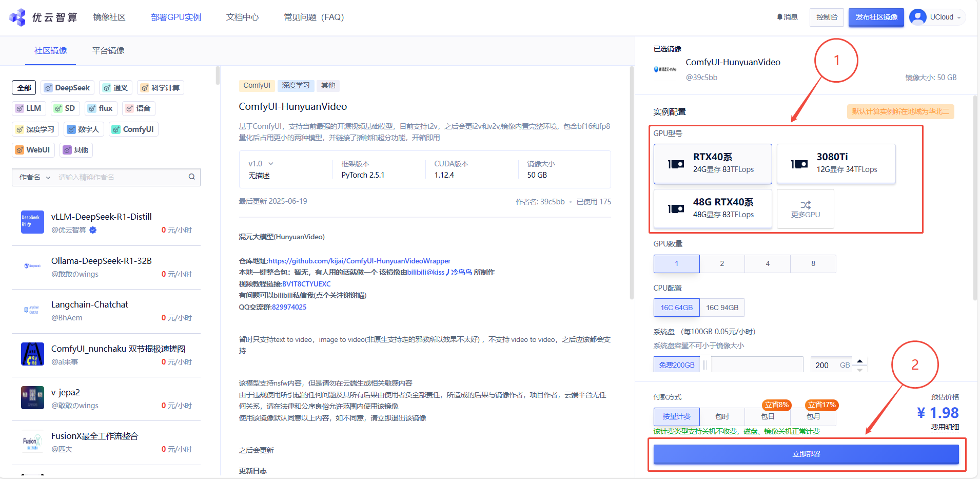The image size is (980, 479).
Task: Choose the 16C 64GB CPU configuration
Action: click(x=677, y=308)
